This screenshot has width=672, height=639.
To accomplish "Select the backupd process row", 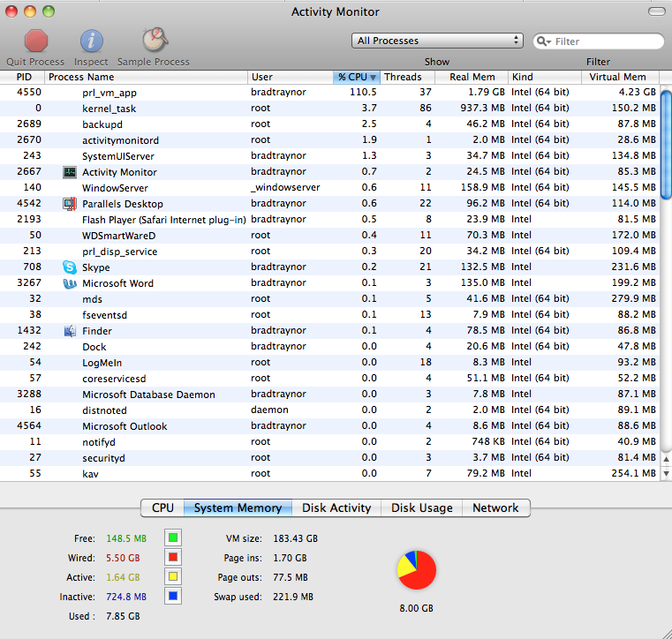I will pyautogui.click(x=329, y=124).
